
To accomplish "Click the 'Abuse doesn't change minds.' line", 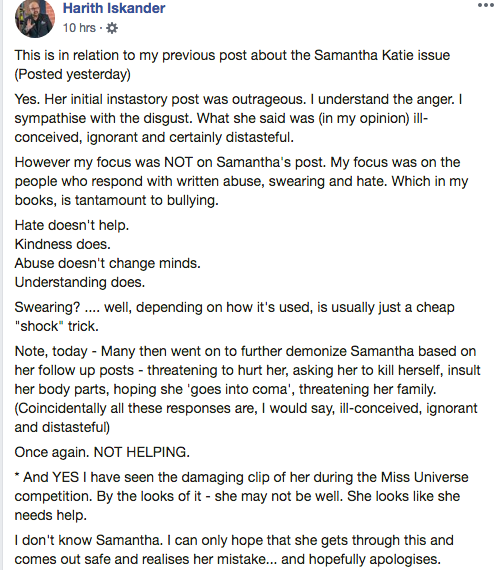I will click(108, 263).
